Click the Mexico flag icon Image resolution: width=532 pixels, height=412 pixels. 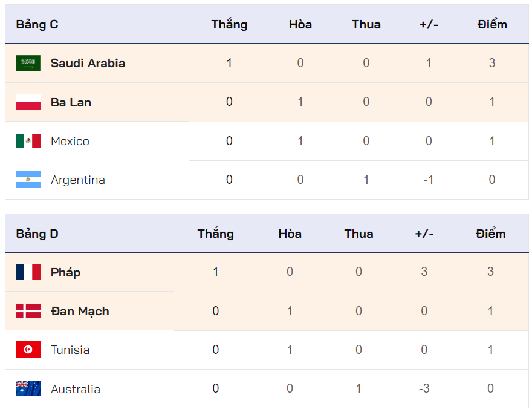point(28,141)
